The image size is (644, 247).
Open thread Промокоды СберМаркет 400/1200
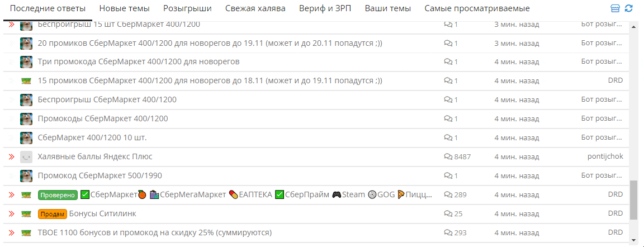click(103, 118)
